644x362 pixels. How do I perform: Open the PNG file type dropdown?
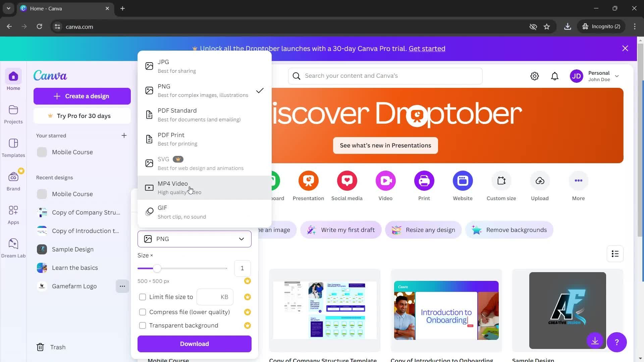(195, 239)
